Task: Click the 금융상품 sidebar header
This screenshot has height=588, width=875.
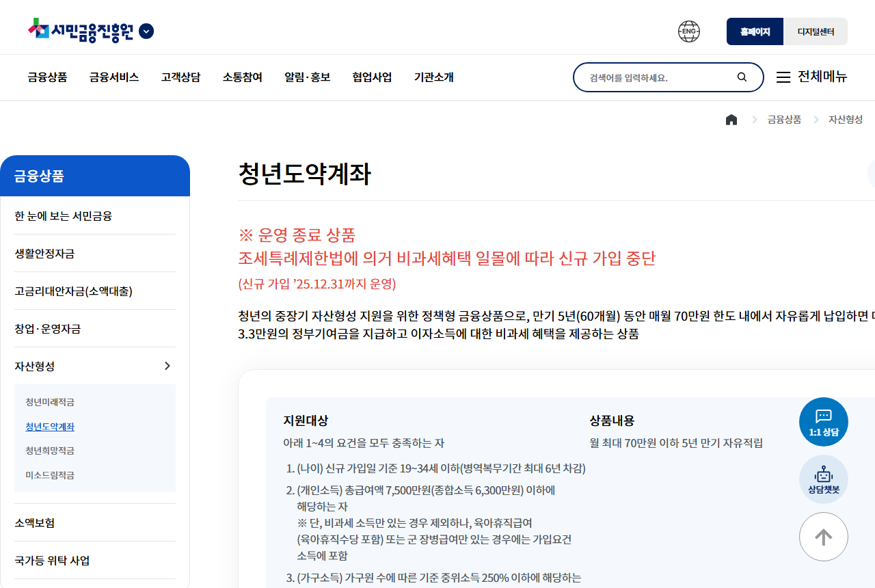Action: (x=95, y=176)
